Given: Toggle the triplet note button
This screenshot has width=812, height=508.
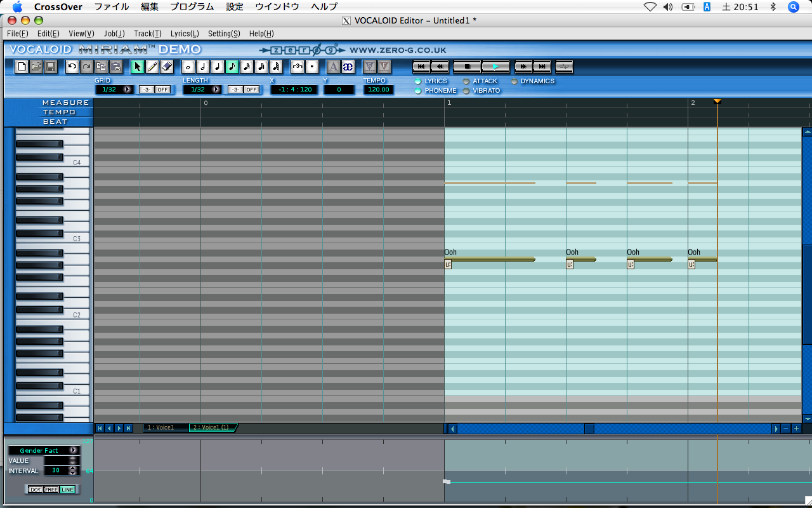Looking at the screenshot, I should click(297, 67).
